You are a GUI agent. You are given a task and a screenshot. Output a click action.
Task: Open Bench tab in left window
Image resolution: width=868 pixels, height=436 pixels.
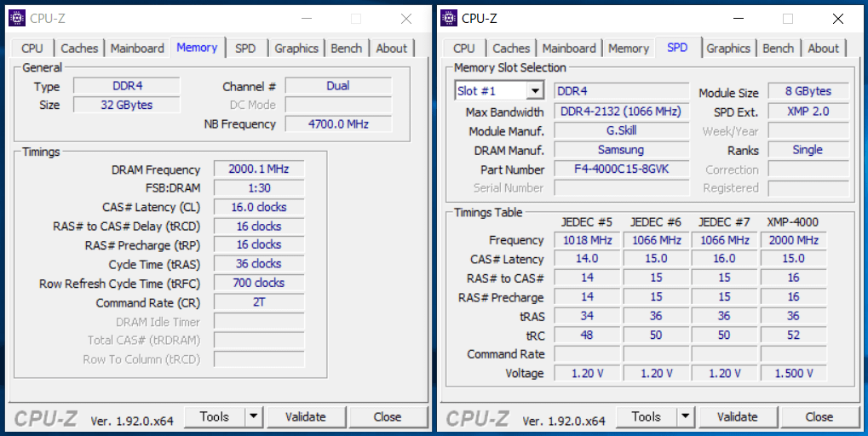(347, 49)
